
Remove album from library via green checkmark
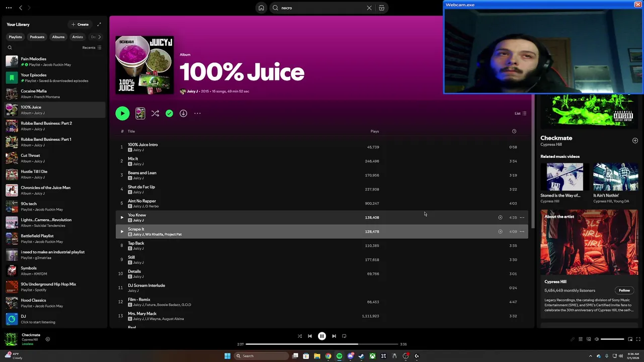click(x=169, y=114)
